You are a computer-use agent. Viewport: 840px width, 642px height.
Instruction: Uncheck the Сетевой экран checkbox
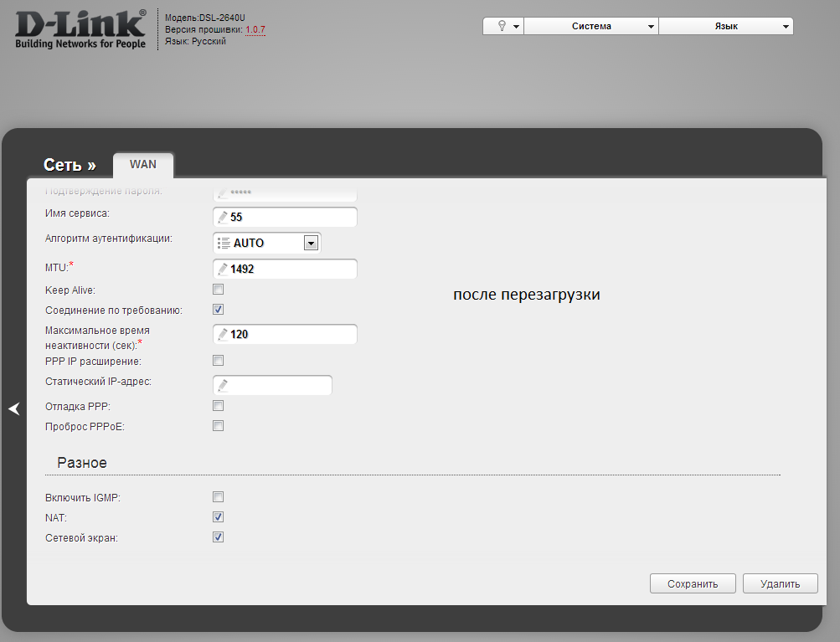pos(218,537)
